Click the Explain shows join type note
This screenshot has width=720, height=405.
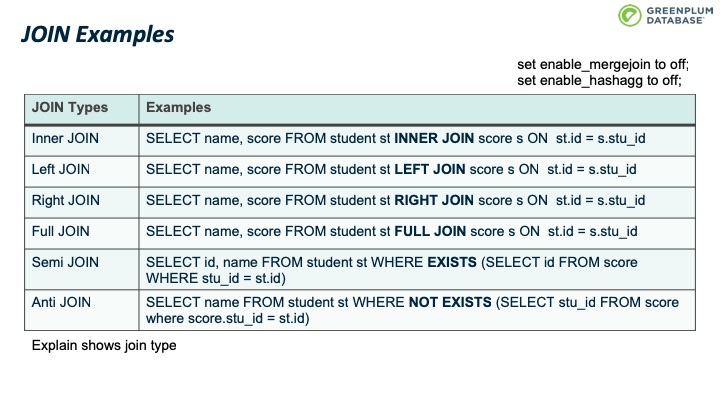(x=104, y=345)
